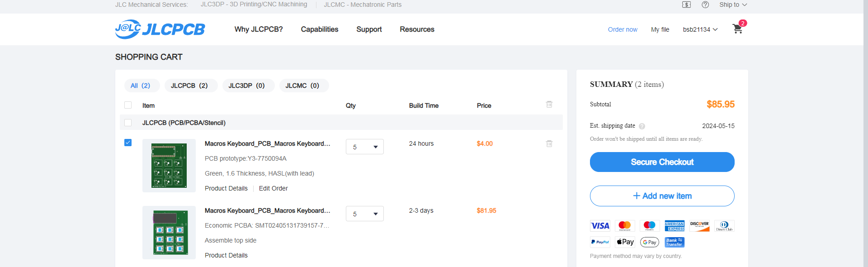
Task: Click the $81.95 price of PCBA item
Action: click(x=486, y=210)
